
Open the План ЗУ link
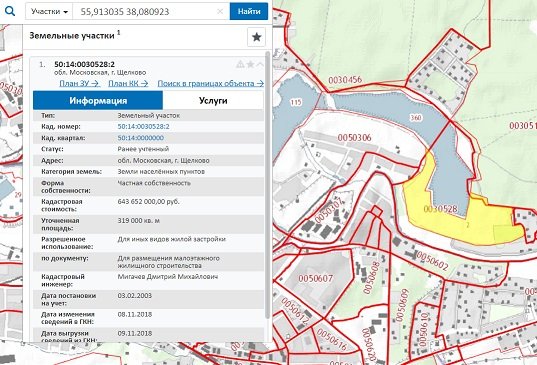click(79, 83)
